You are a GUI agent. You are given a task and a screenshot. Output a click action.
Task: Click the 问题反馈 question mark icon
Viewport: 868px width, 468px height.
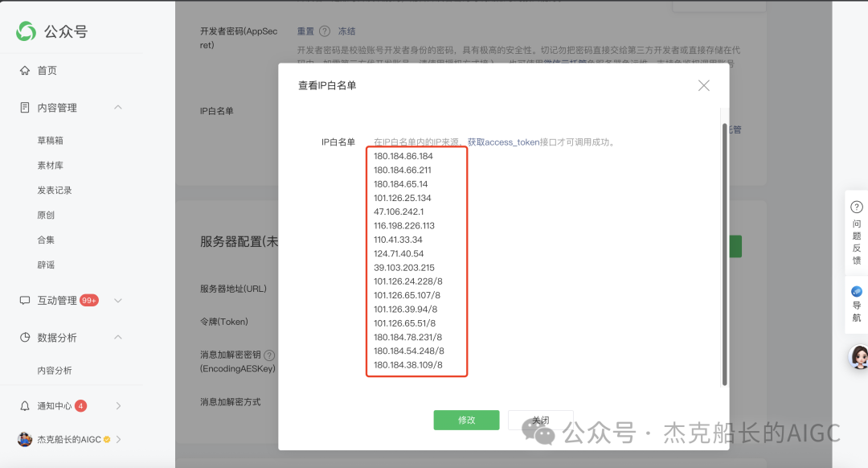[857, 207]
